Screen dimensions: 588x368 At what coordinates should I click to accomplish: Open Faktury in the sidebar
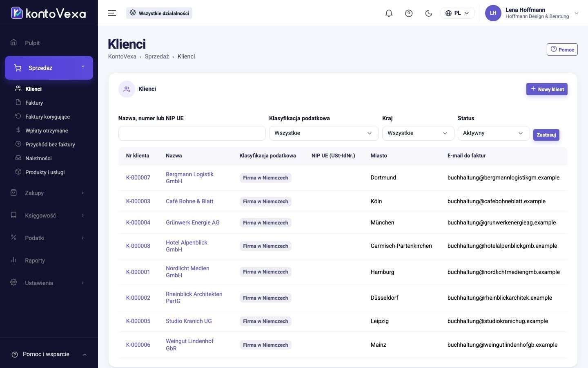tap(34, 103)
